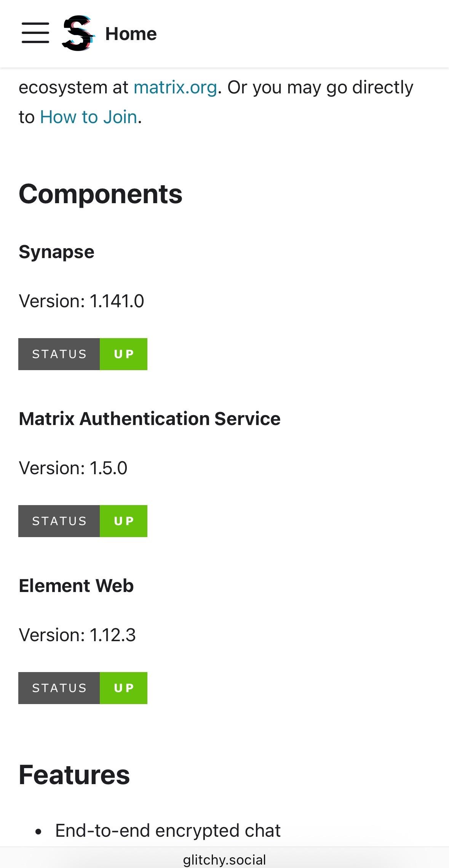This screenshot has height=868, width=449.
Task: Tap the Version 1.12.3 text
Action: tap(77, 635)
